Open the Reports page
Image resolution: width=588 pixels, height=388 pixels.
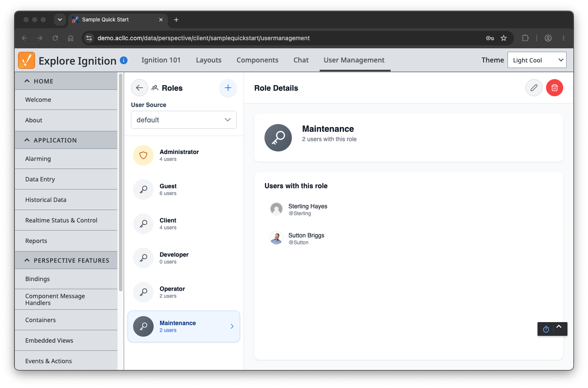66,241
